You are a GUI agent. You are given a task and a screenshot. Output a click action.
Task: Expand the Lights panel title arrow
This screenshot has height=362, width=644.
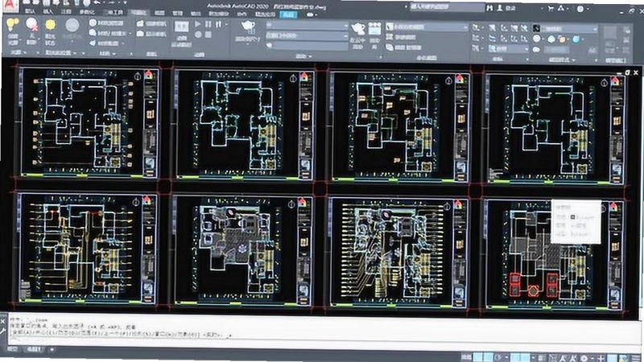26,53
